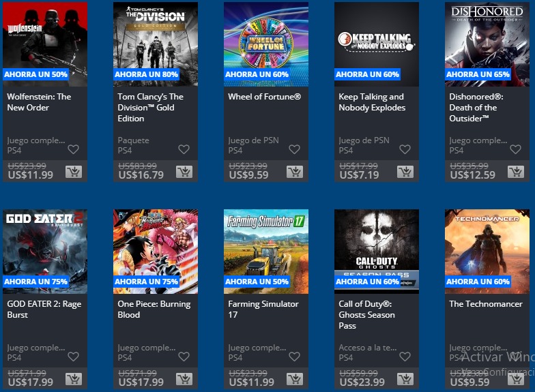Open Tom Clancy's The Division cover thumbnail
Screen dimensions: 535x392
156,44
